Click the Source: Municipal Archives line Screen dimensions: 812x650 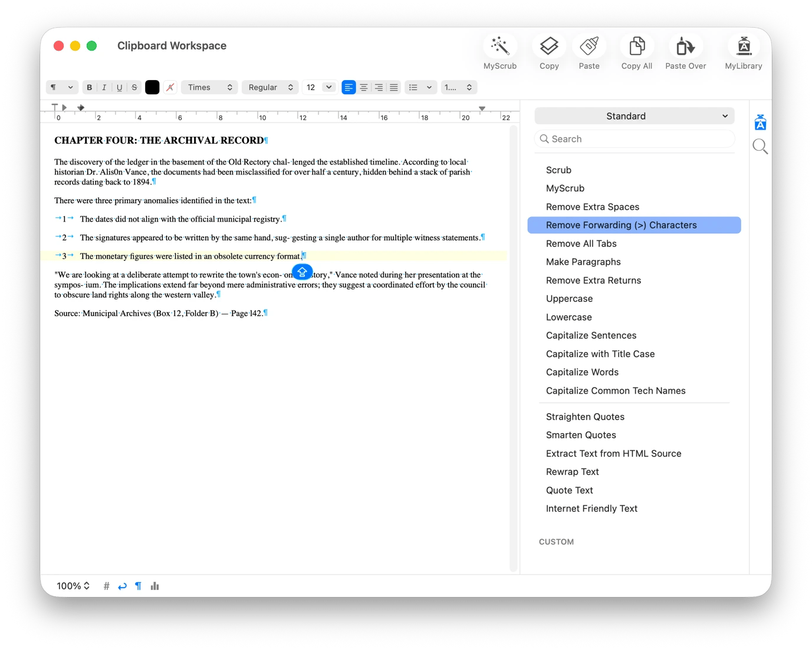tap(160, 314)
